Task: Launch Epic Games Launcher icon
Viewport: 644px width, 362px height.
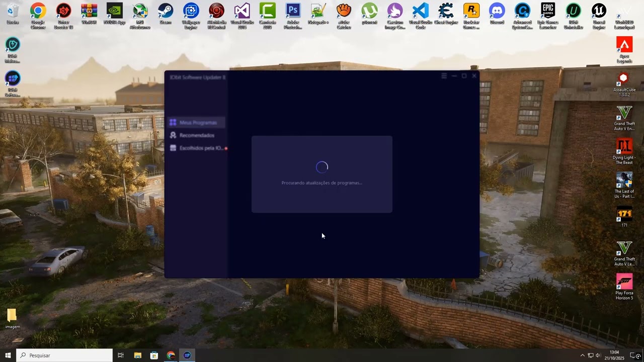Action: pyautogui.click(x=548, y=16)
